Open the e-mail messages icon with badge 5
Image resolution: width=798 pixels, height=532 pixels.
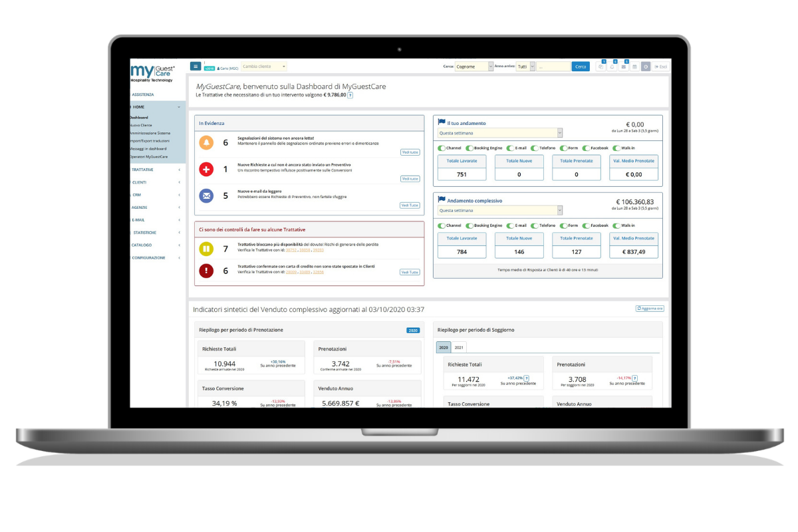tap(624, 66)
